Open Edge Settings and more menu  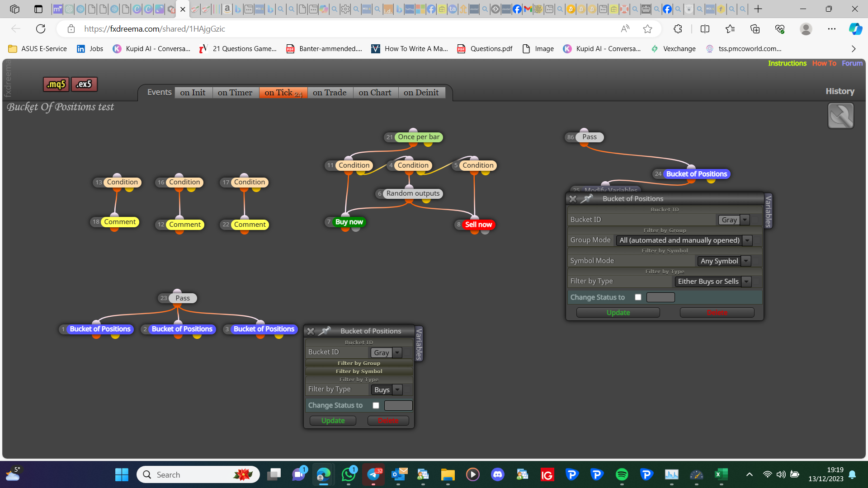click(x=832, y=29)
